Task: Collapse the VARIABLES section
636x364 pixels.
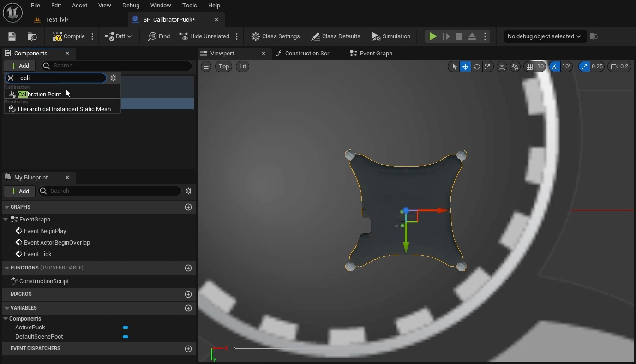Action: (7, 308)
